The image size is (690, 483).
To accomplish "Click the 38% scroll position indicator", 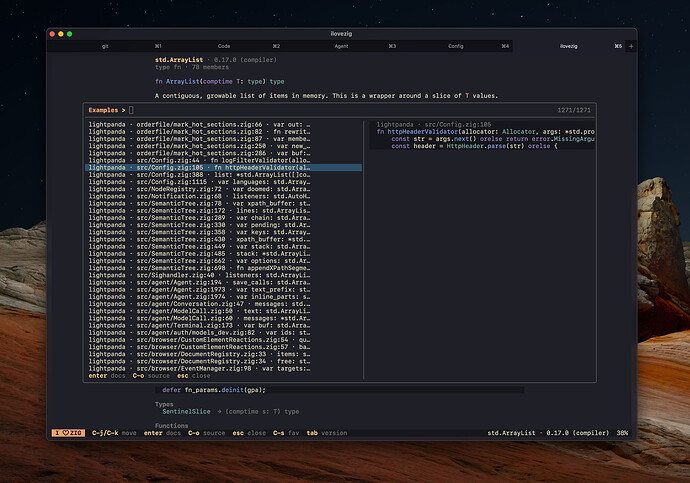I will (x=622, y=433).
